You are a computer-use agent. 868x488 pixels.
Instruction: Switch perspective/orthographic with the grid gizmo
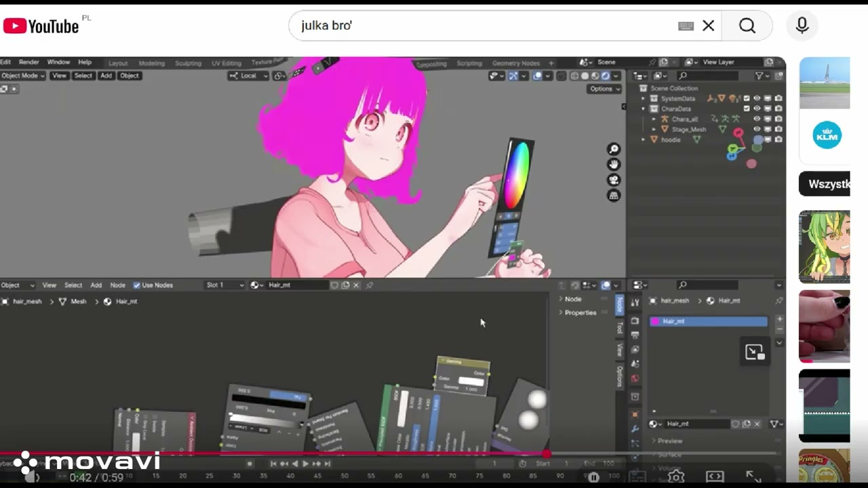coord(614,196)
